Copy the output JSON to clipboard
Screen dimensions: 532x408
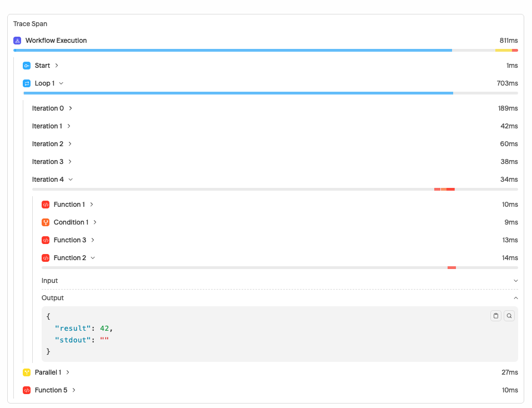496,316
